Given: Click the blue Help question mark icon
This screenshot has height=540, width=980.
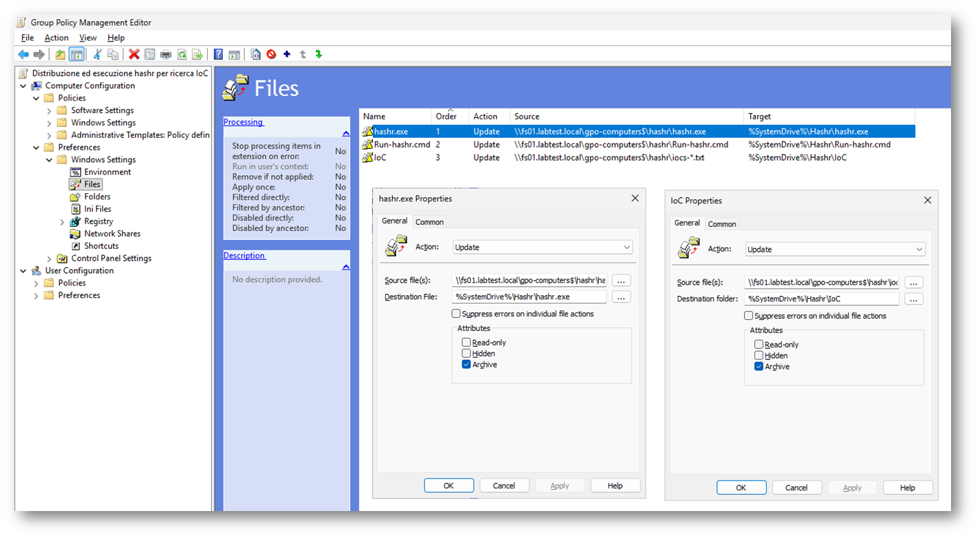Looking at the screenshot, I should pyautogui.click(x=218, y=54).
